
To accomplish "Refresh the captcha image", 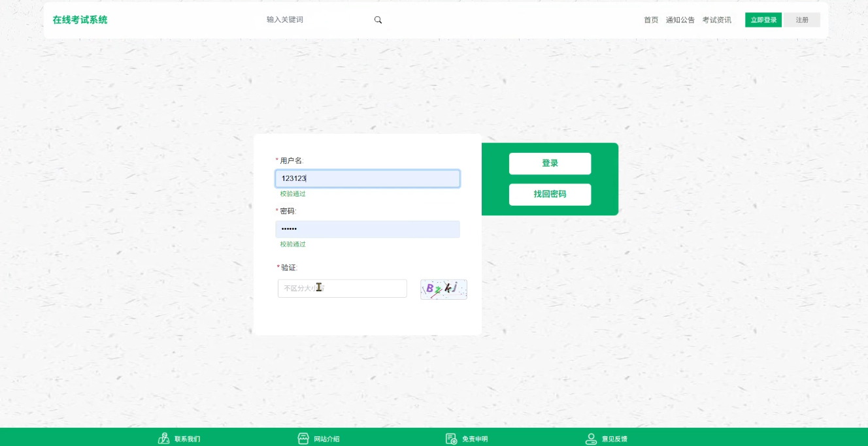I will (444, 289).
